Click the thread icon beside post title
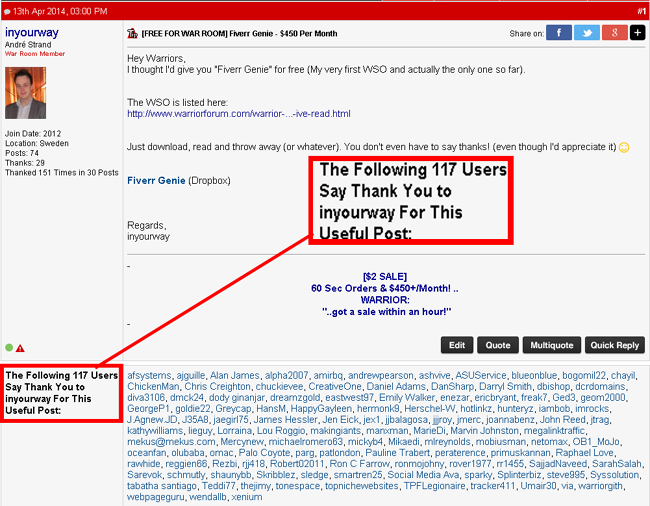Viewport: 650px width, 506px height. (132, 33)
